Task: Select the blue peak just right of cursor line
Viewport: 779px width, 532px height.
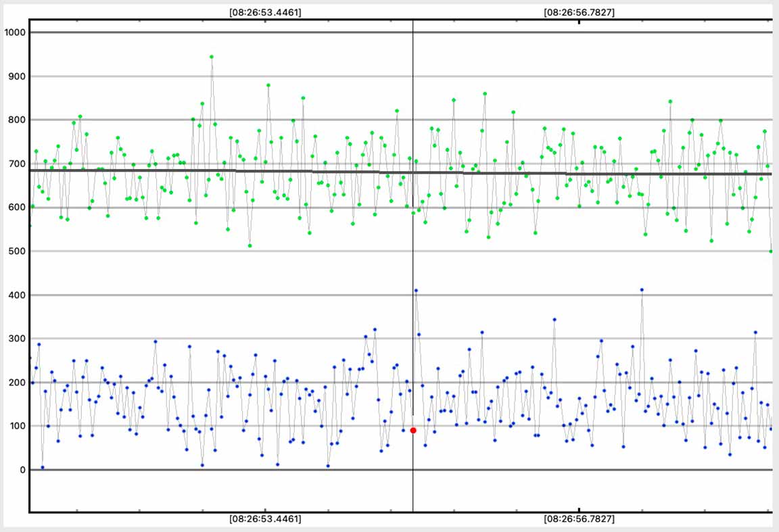Action: tap(416, 291)
